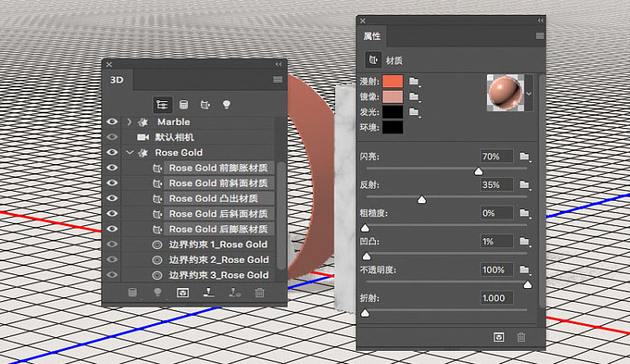
Task: Open illumination (发光) texture folder menu
Action: click(x=414, y=112)
